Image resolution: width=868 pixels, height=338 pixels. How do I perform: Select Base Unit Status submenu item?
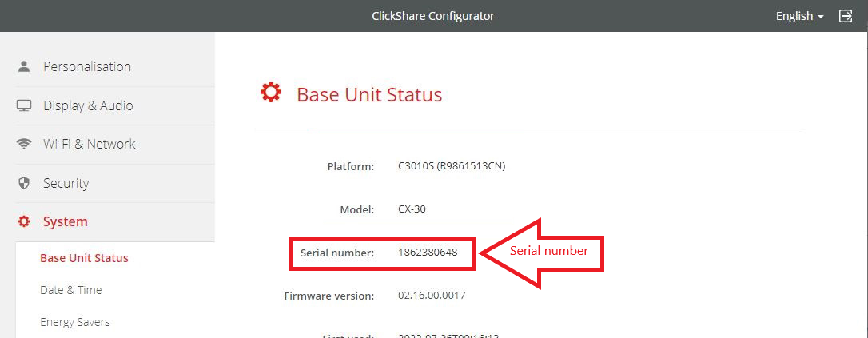point(84,258)
